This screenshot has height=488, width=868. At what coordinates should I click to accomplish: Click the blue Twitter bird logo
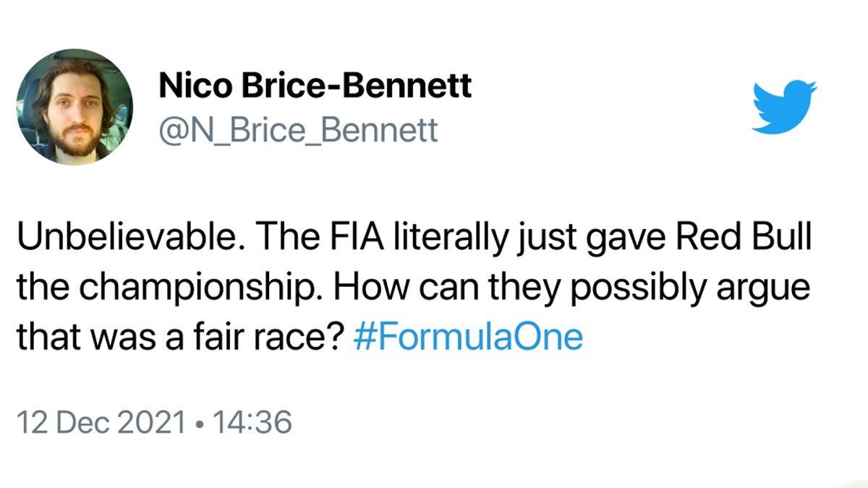point(783,106)
